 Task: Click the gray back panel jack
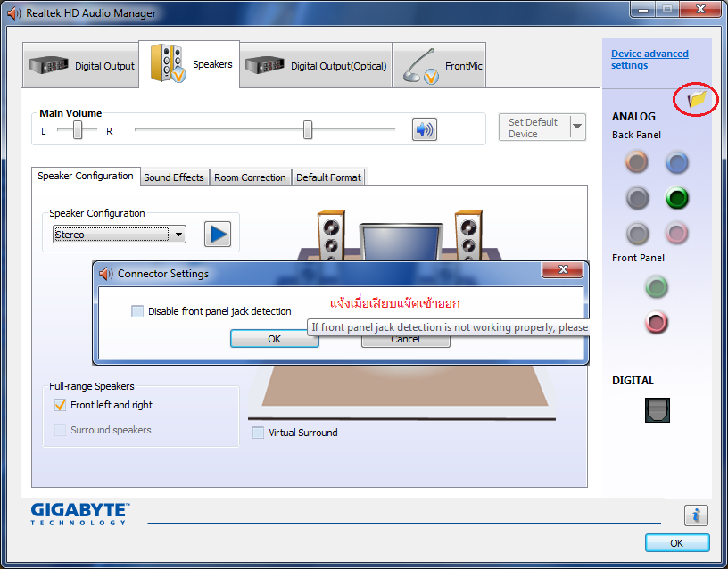pyautogui.click(x=637, y=234)
